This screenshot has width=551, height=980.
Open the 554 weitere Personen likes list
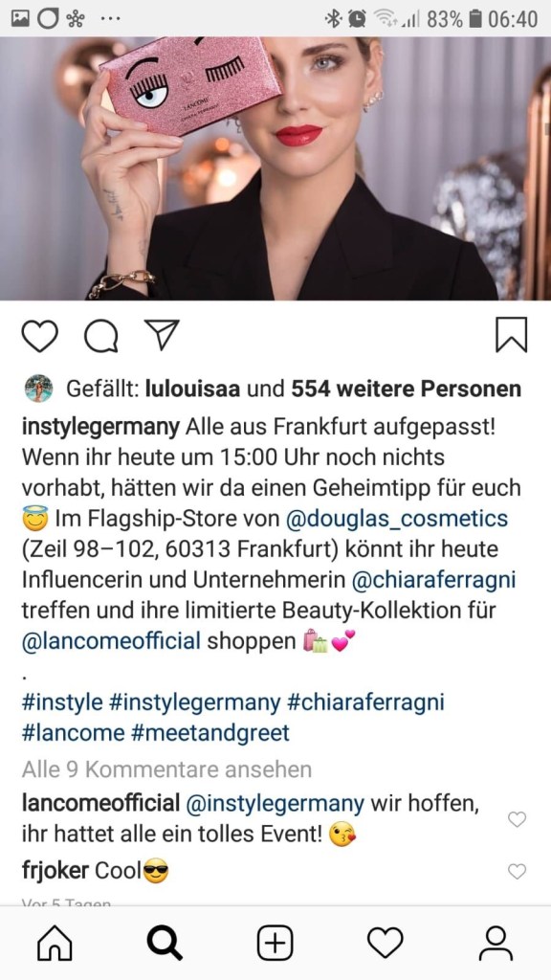point(406,389)
